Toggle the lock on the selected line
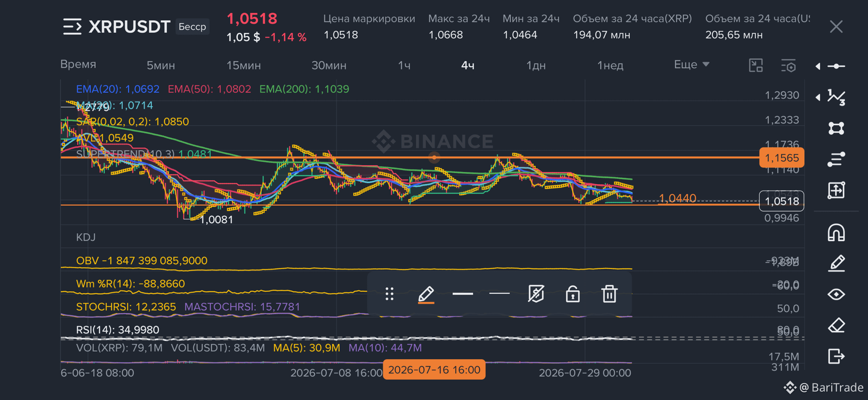Image resolution: width=868 pixels, height=400 pixels. pos(573,293)
